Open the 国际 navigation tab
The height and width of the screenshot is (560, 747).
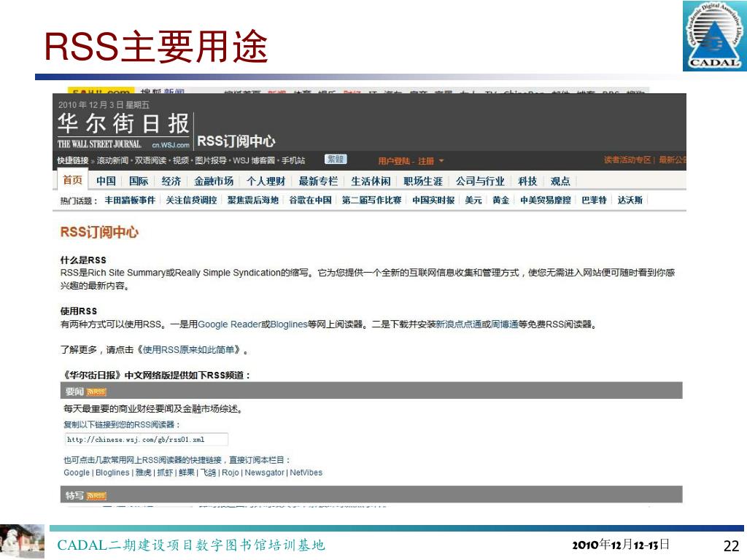139,181
